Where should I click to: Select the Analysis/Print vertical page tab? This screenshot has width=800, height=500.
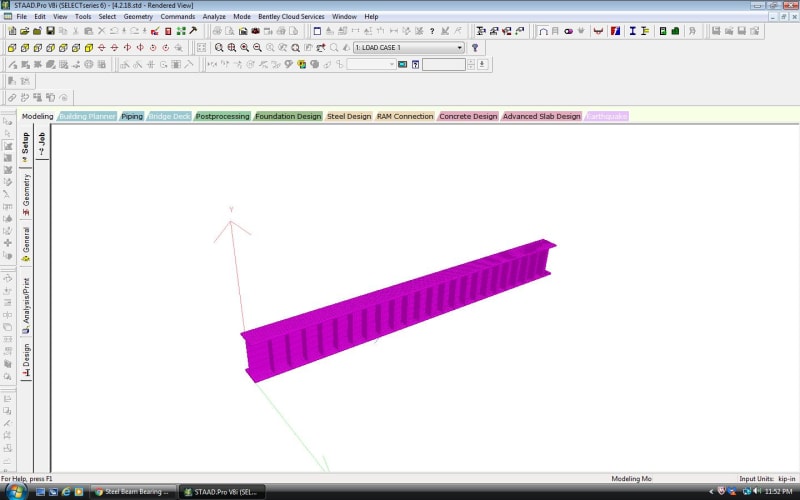pos(26,306)
